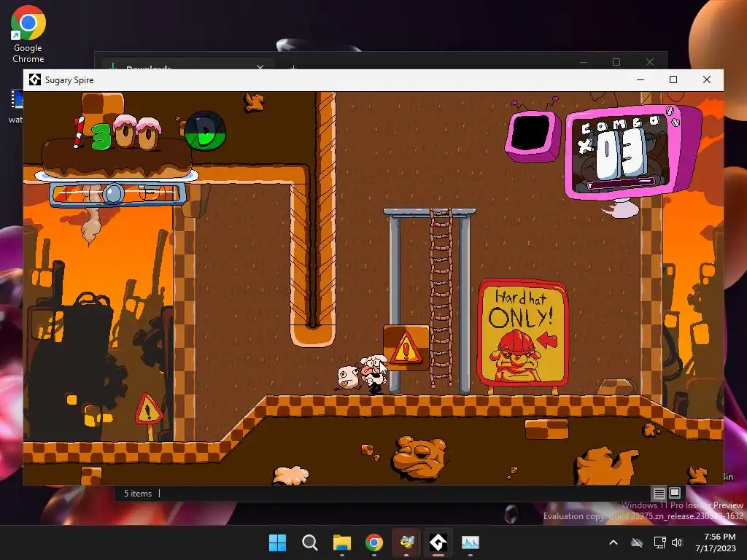Show hidden system tray icons
The height and width of the screenshot is (560, 747).
(614, 542)
